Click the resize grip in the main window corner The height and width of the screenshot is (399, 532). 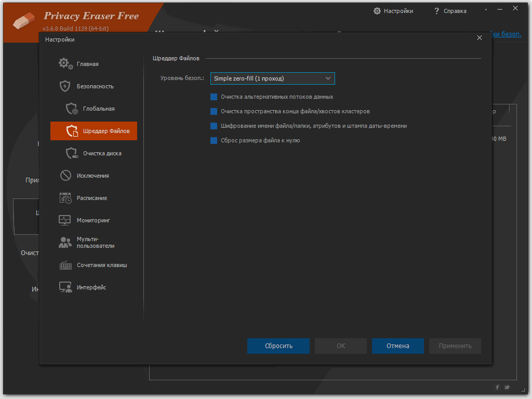click(523, 390)
